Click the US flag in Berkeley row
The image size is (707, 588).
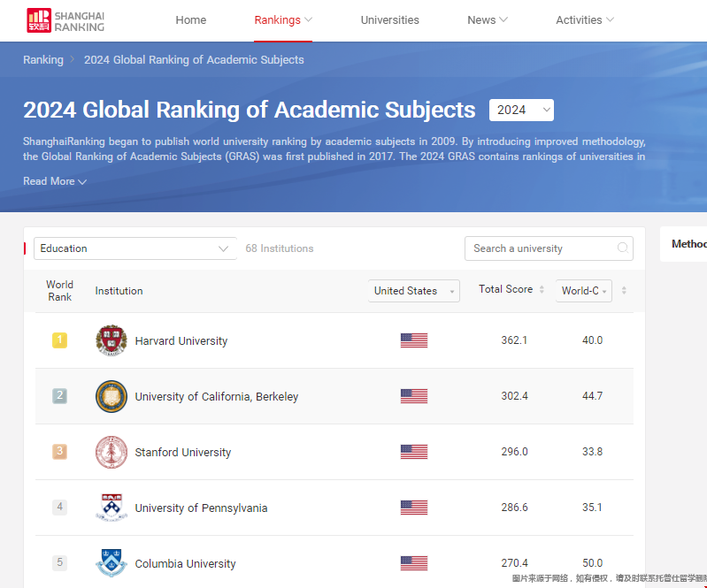414,396
